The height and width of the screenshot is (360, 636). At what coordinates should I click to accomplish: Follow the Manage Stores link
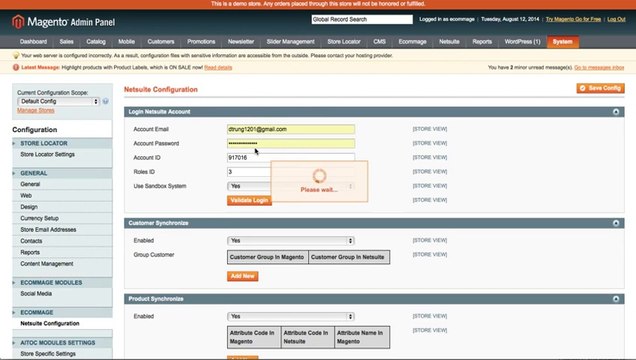[36, 110]
